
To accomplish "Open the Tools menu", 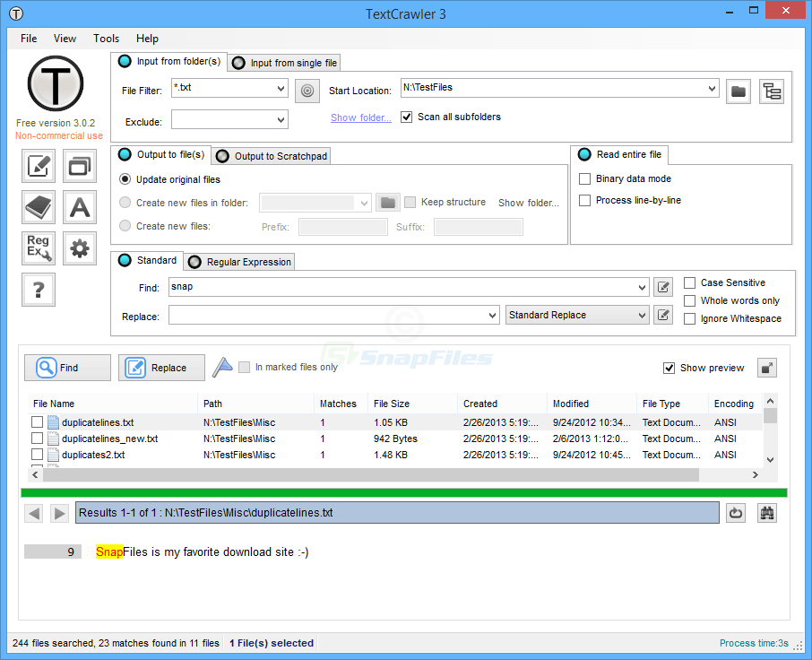I will pos(106,39).
